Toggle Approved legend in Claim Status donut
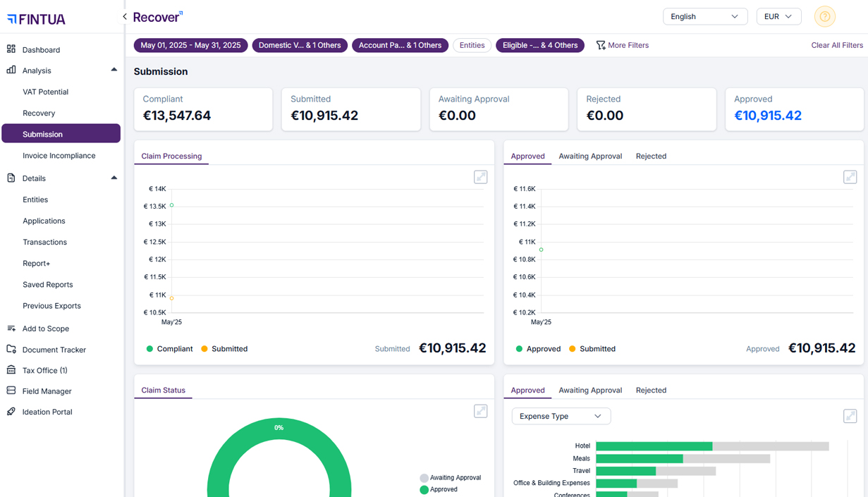 [439, 489]
